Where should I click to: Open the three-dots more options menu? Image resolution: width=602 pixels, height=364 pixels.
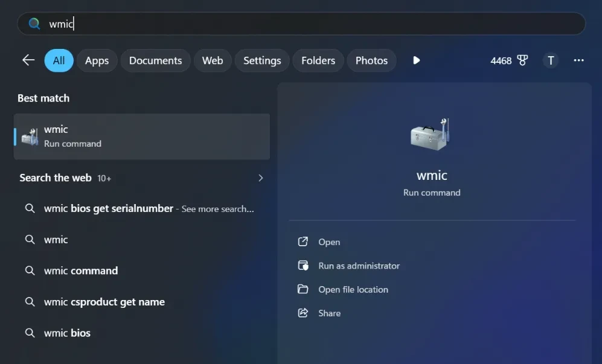(x=578, y=60)
